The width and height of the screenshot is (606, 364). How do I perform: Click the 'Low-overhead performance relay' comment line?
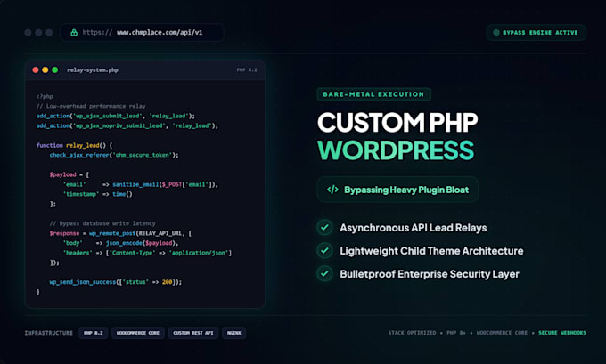[x=91, y=106]
